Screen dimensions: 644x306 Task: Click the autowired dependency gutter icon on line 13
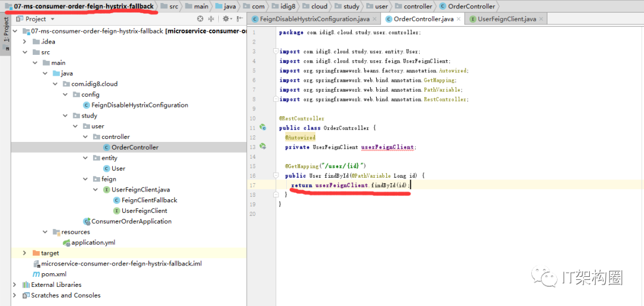pos(262,146)
